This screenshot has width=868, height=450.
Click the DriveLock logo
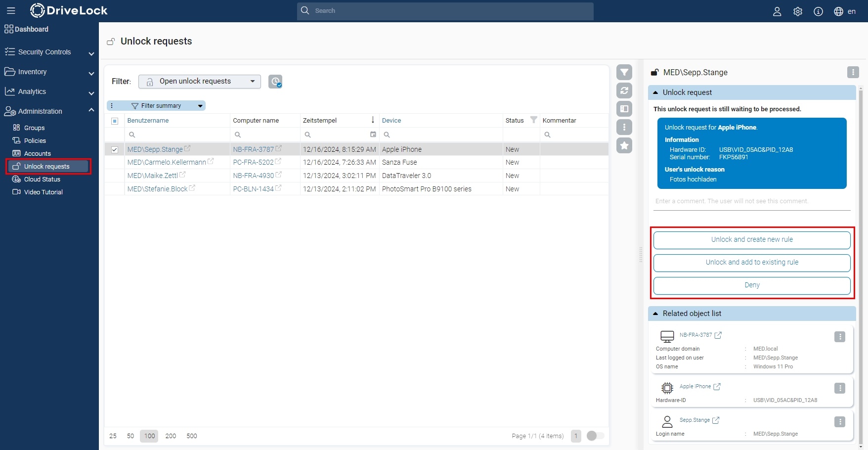pos(69,10)
